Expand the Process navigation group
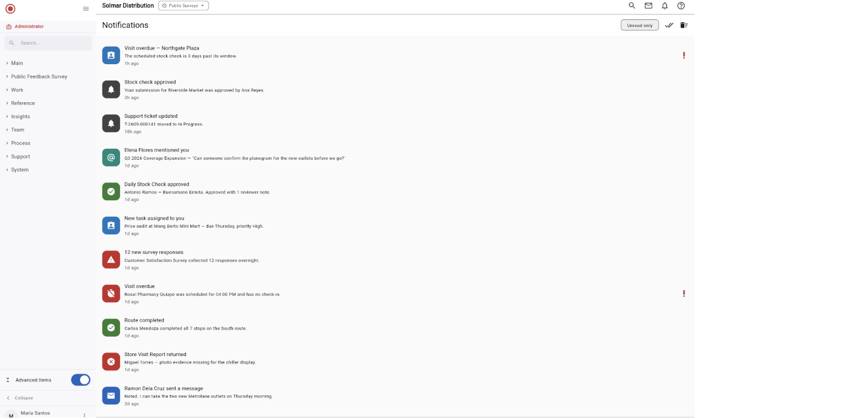 [x=48, y=143]
